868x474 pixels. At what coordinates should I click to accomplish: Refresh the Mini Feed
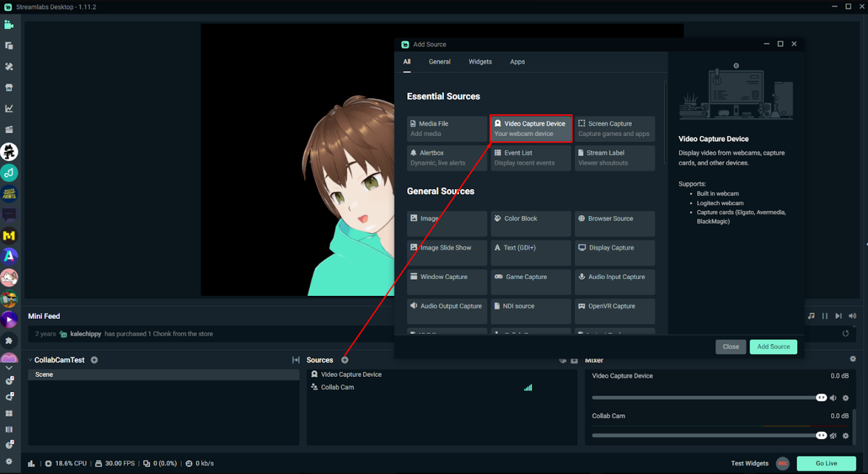(846, 333)
